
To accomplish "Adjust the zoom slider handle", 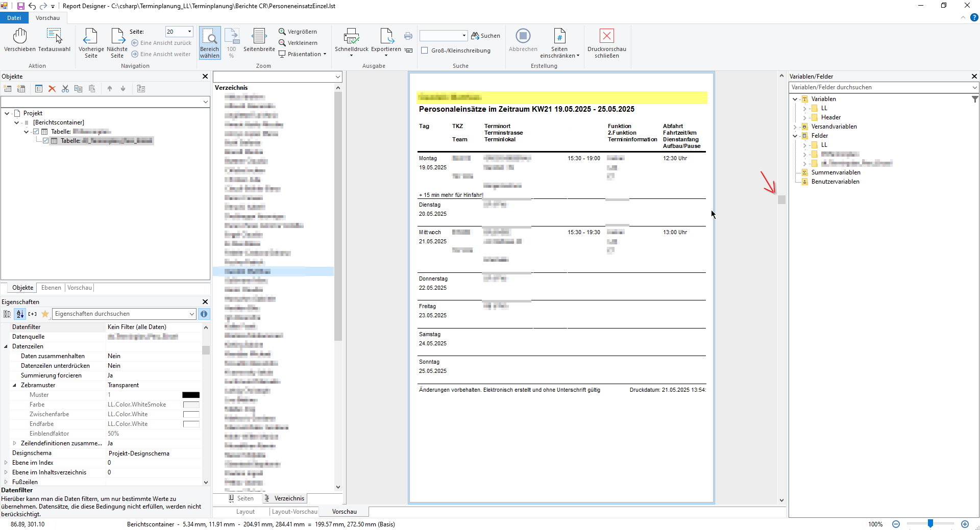I will 930,524.
